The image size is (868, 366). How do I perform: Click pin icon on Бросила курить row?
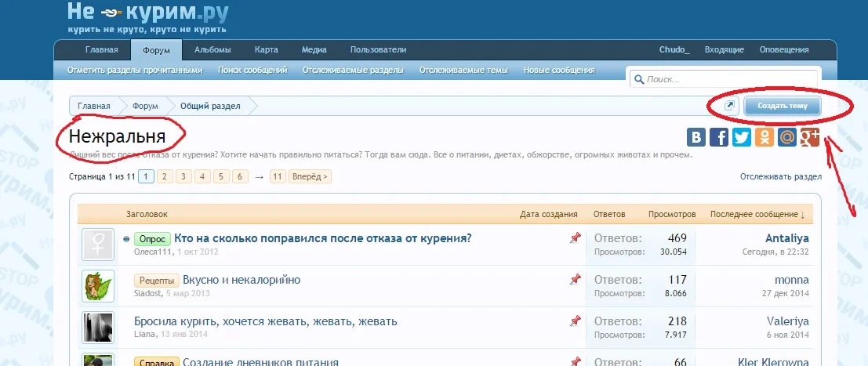tap(576, 321)
